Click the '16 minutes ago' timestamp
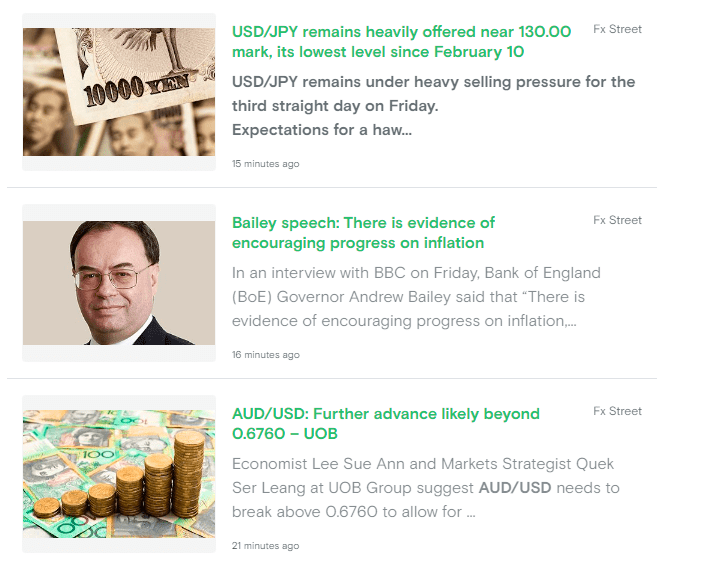This screenshot has width=701, height=577. point(266,354)
